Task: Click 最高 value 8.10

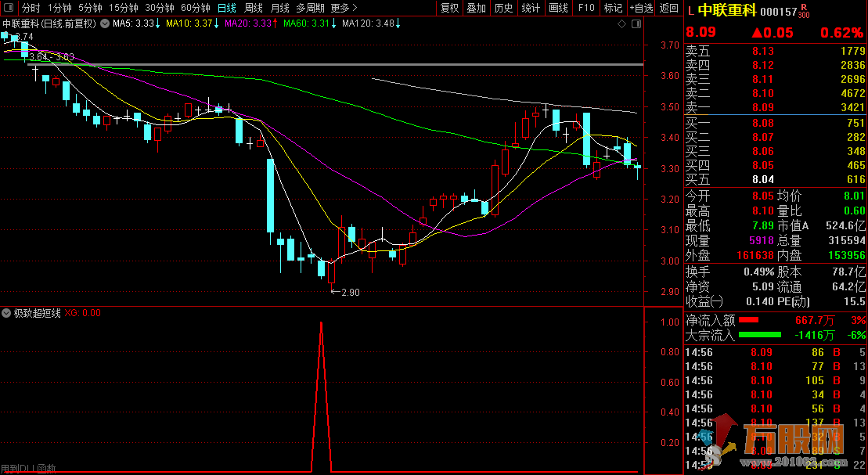Action: [x=763, y=211]
